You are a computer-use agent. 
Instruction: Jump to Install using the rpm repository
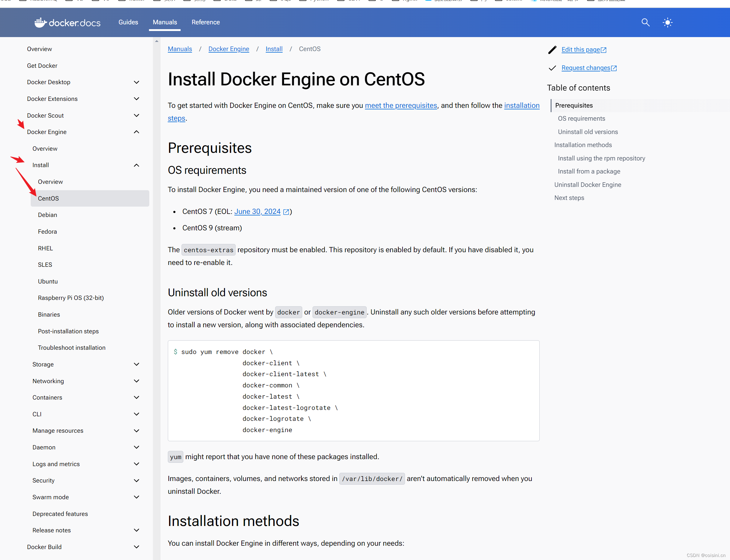(601, 158)
